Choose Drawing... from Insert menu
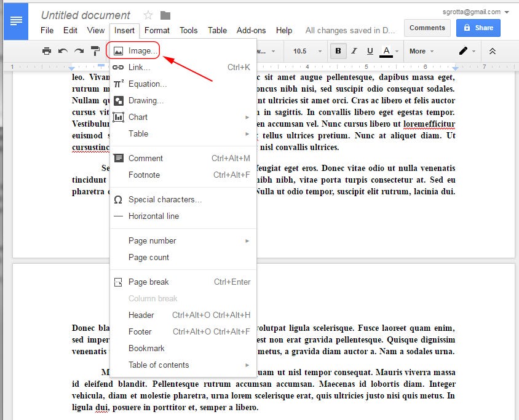519x420 pixels. coord(183,100)
